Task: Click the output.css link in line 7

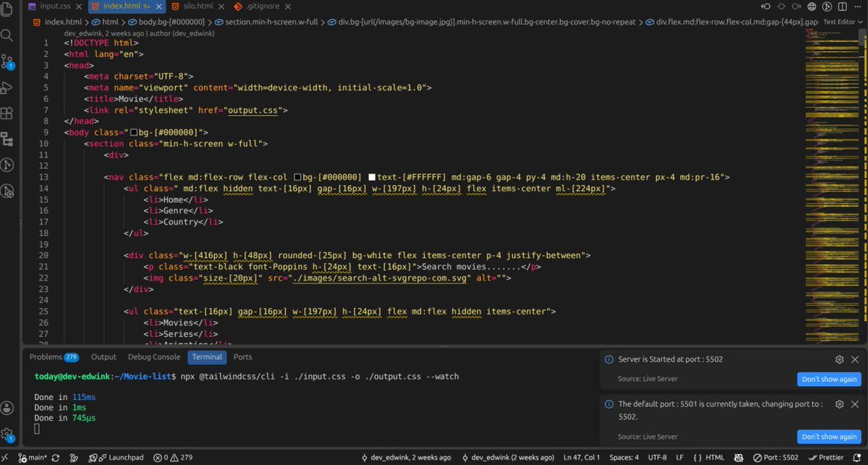Action: (x=255, y=110)
